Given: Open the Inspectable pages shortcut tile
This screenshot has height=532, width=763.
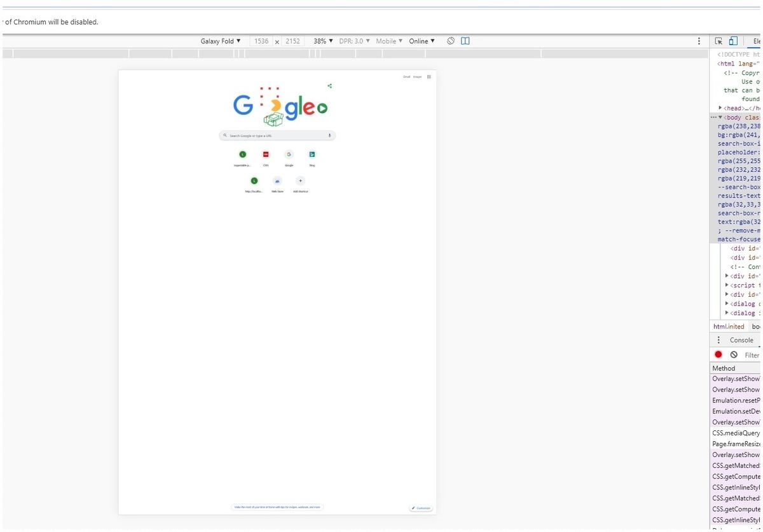Looking at the screenshot, I should click(x=242, y=158).
